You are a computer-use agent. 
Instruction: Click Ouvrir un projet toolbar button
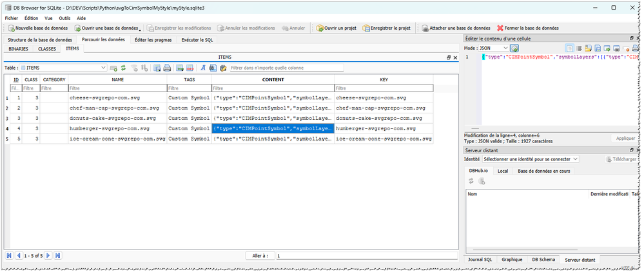click(336, 28)
